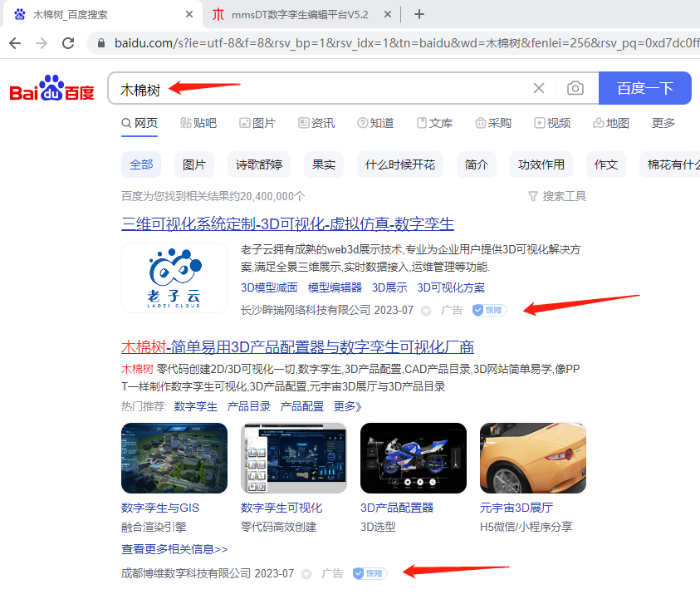Open the 资讯 news category
Image resolution: width=700 pixels, height=599 pixels.
tap(316, 123)
